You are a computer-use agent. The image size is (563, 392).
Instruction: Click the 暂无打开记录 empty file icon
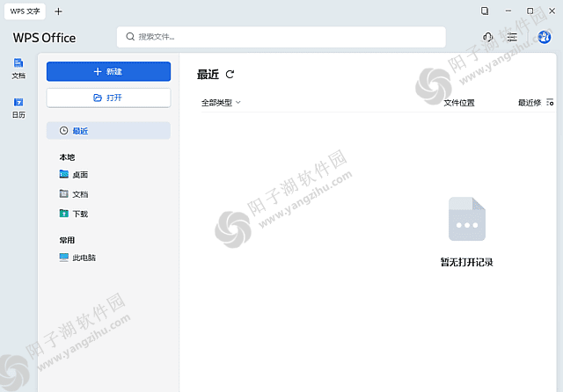pos(467,219)
